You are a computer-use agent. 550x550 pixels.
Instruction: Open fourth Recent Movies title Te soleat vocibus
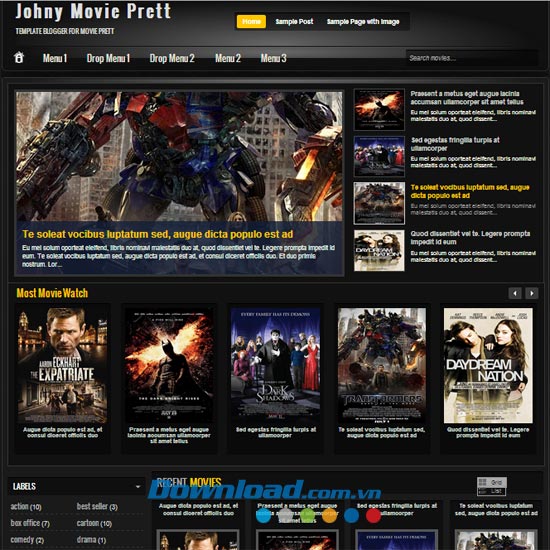click(x=496, y=509)
